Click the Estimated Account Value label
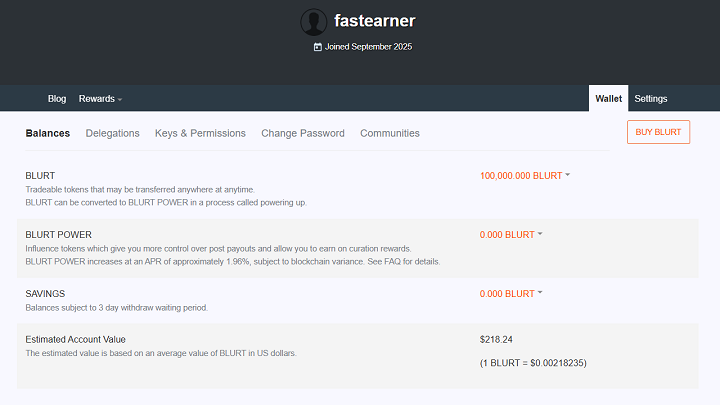This screenshot has width=720, height=405. pos(76,339)
